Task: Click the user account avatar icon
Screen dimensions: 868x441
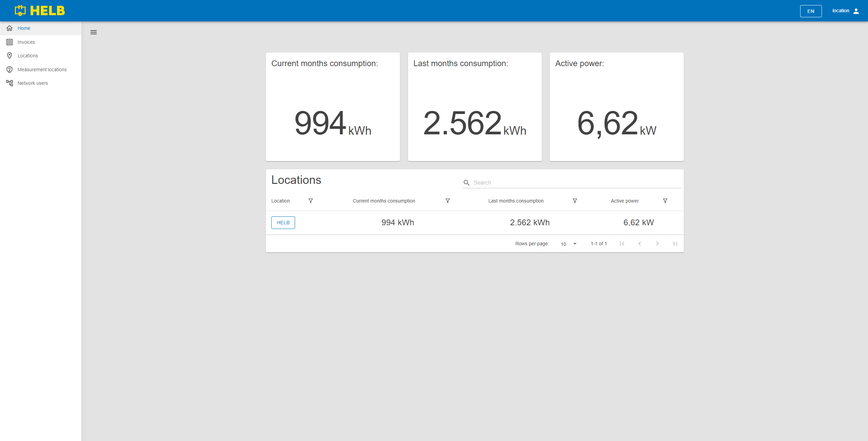Action: tap(856, 11)
